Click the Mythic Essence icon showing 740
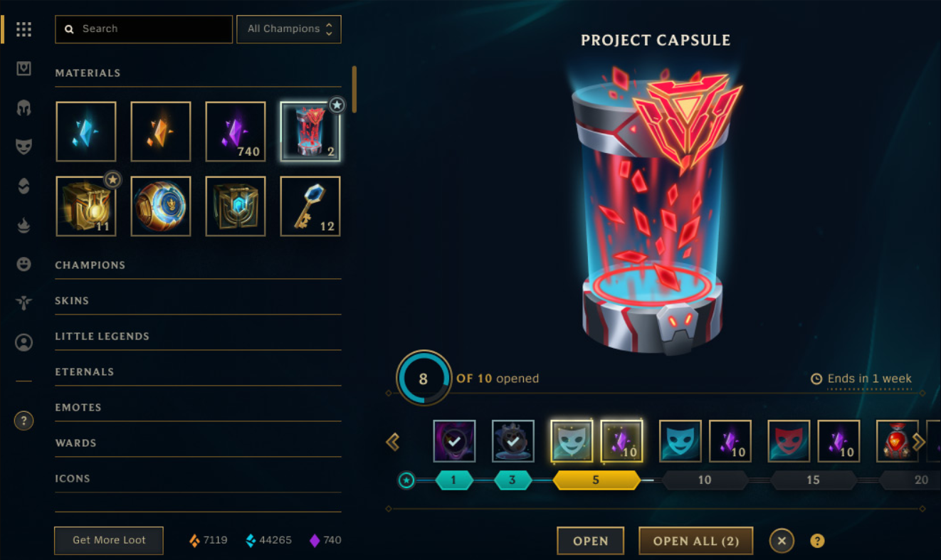The height and width of the screenshot is (560, 941). click(x=236, y=132)
